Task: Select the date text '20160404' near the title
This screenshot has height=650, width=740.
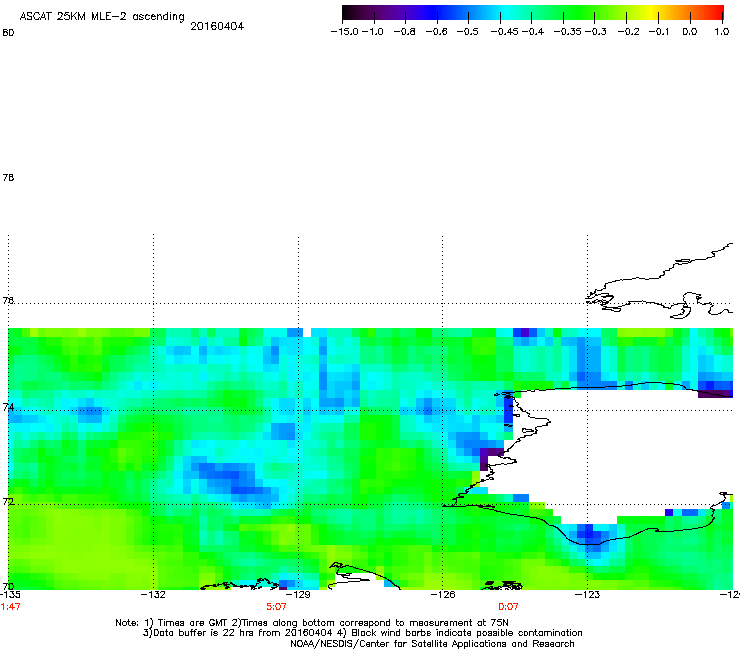Action: coord(217,26)
